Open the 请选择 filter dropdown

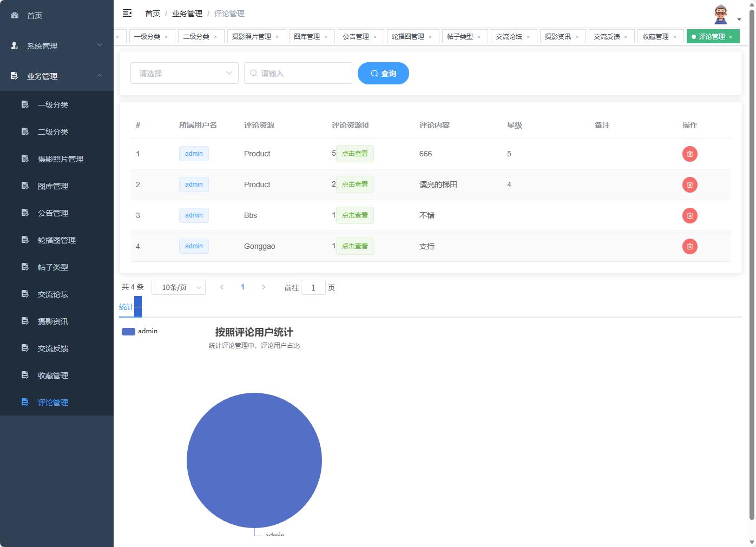pyautogui.click(x=184, y=73)
